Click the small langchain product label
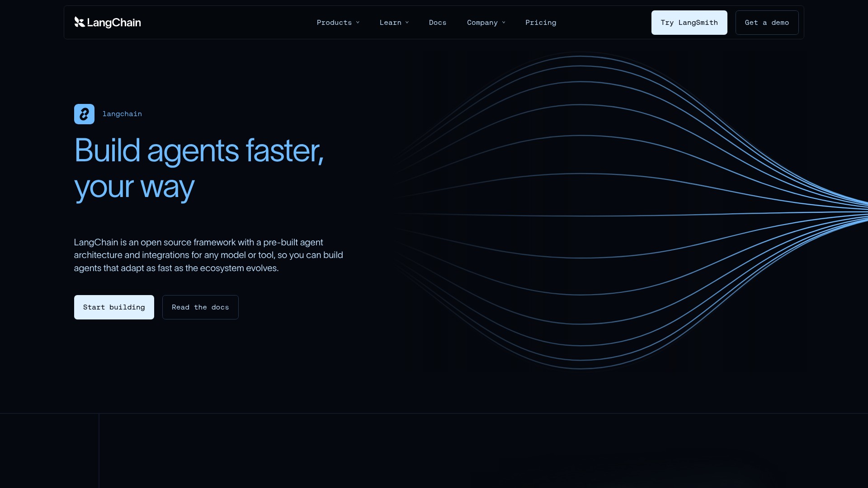 click(x=122, y=114)
